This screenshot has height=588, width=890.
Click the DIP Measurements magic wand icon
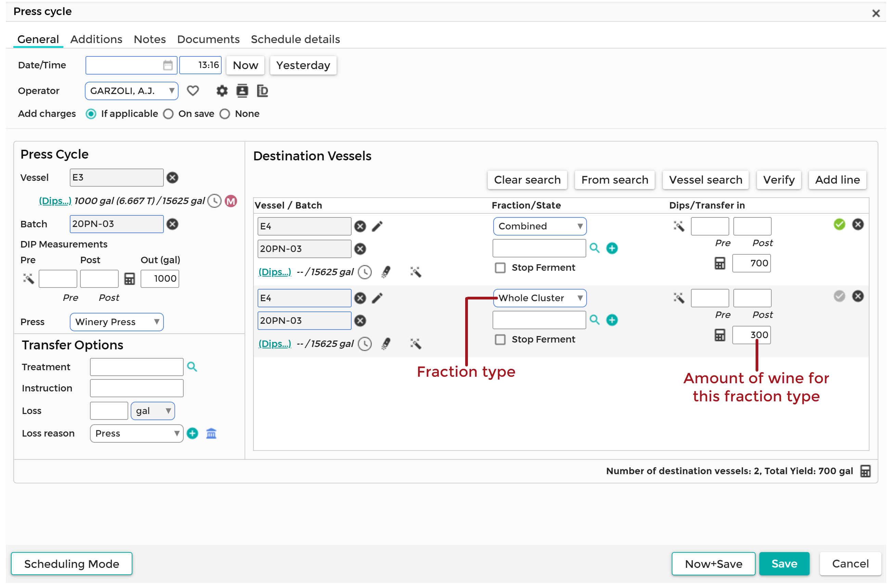click(28, 279)
